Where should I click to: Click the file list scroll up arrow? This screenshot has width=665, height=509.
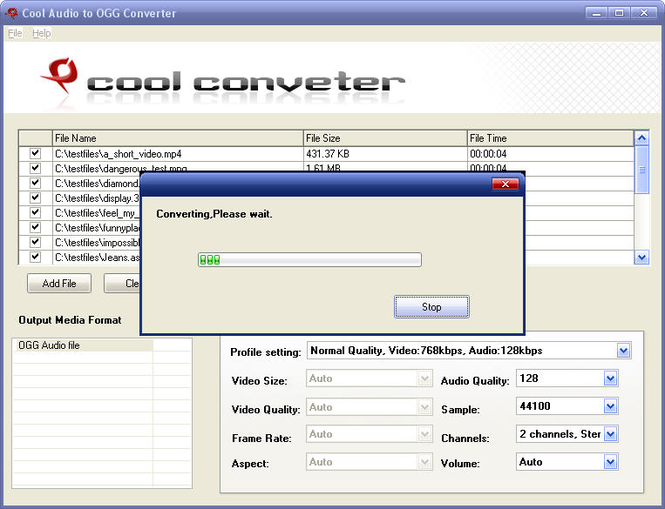(x=642, y=138)
